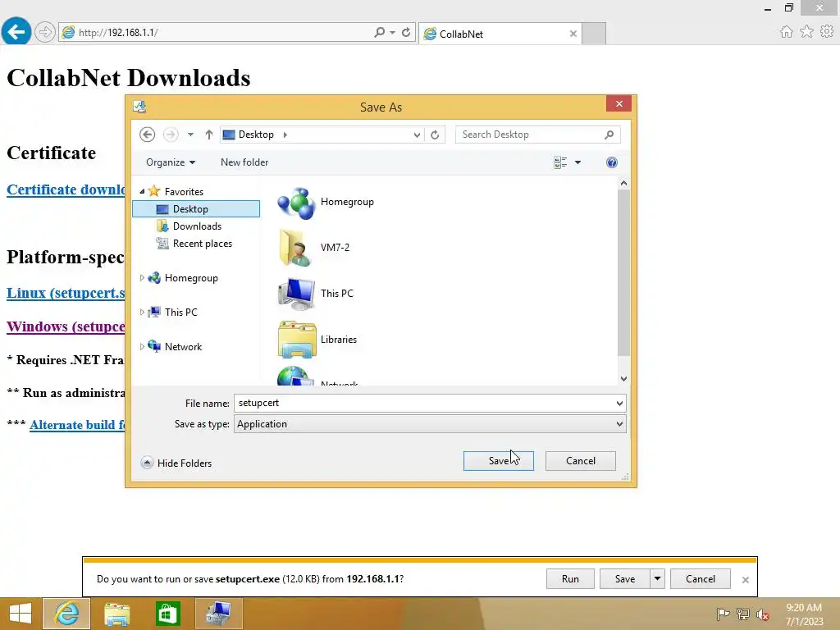Collapse the Favorites tree group

tap(142, 192)
